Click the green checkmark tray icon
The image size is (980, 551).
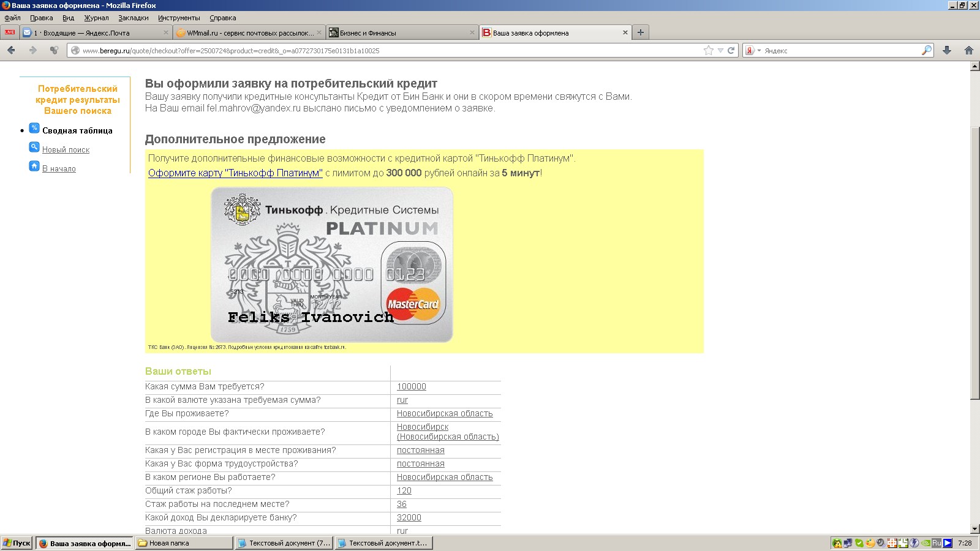pos(859,543)
